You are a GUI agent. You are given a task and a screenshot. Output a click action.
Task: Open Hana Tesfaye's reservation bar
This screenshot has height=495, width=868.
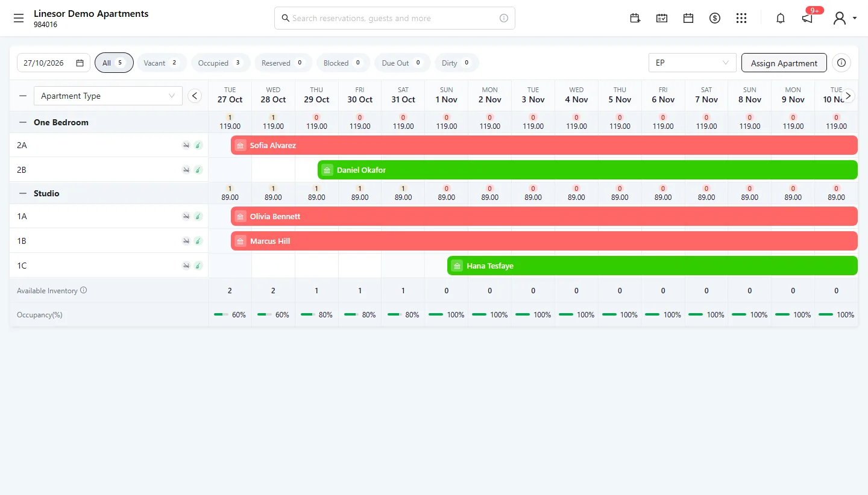pyautogui.click(x=652, y=266)
